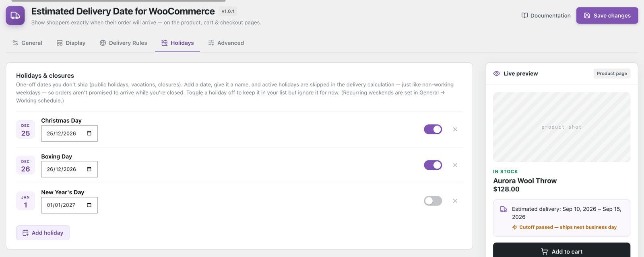
Task: Open the Advanced tab
Action: point(226,43)
